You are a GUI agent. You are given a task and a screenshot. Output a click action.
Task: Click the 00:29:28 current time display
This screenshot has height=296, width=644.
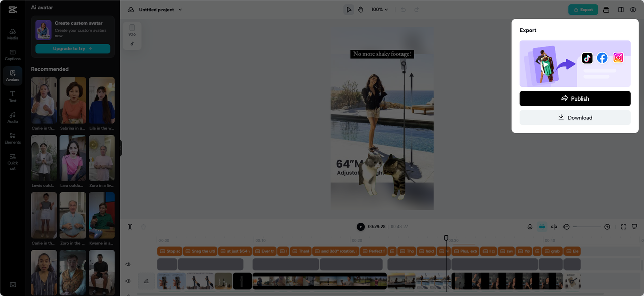click(x=377, y=227)
